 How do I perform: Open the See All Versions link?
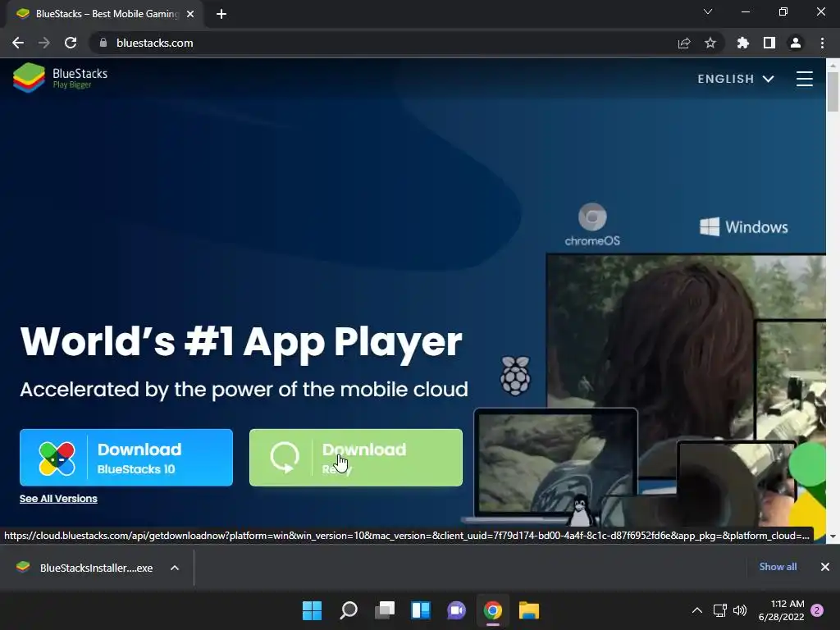coord(58,498)
